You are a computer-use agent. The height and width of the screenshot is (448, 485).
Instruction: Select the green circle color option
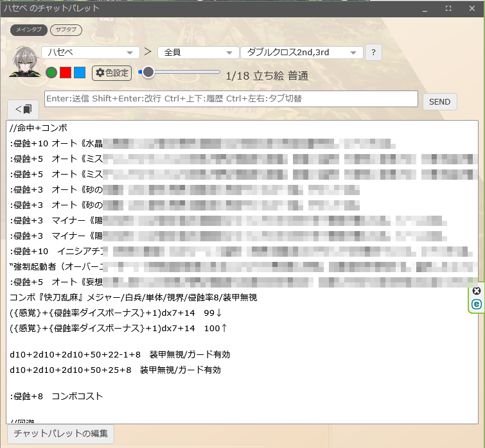pyautogui.click(x=51, y=73)
